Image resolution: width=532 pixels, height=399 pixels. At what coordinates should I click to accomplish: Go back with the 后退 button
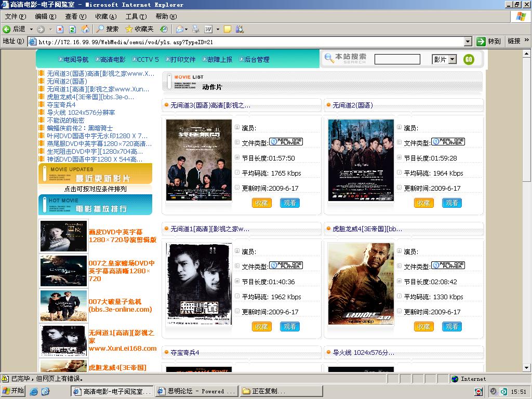14,29
